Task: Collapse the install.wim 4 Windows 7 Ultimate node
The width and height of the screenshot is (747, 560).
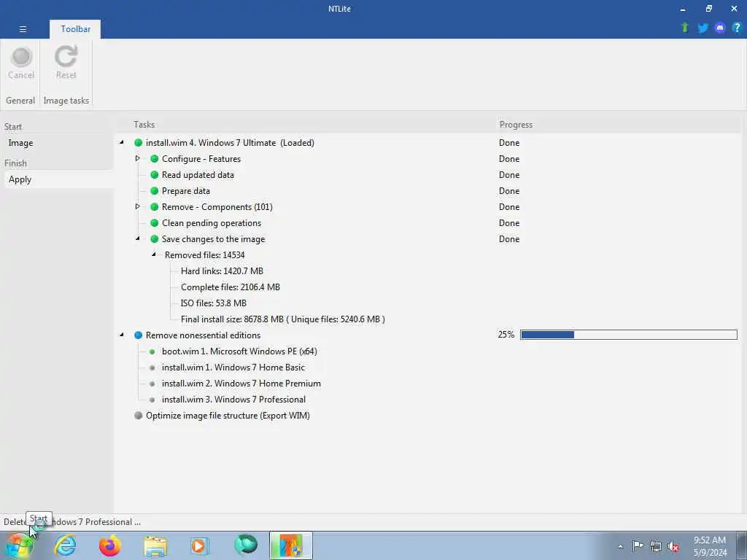Action: click(x=122, y=142)
